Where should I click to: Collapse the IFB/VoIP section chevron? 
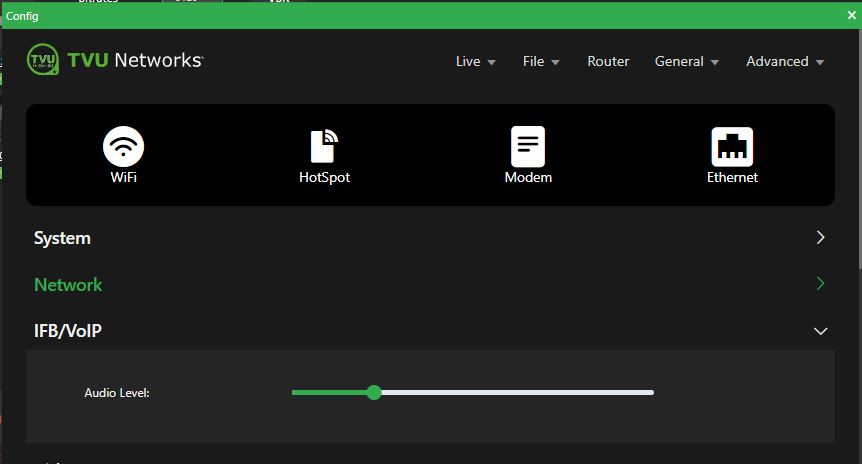pos(820,331)
